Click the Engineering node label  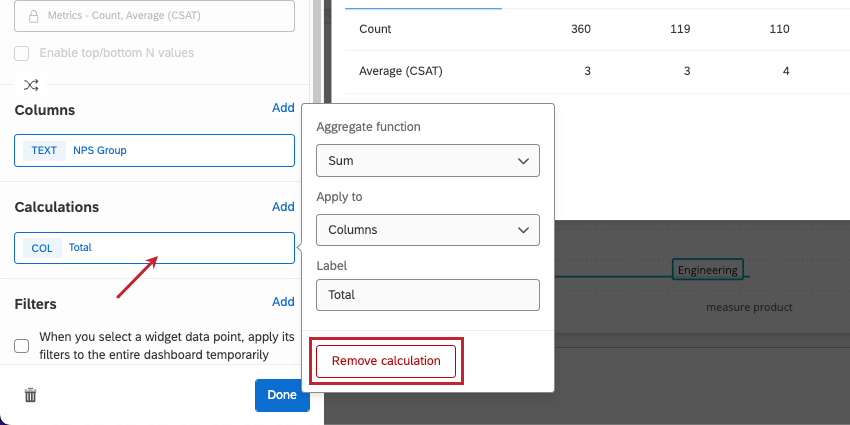(707, 270)
